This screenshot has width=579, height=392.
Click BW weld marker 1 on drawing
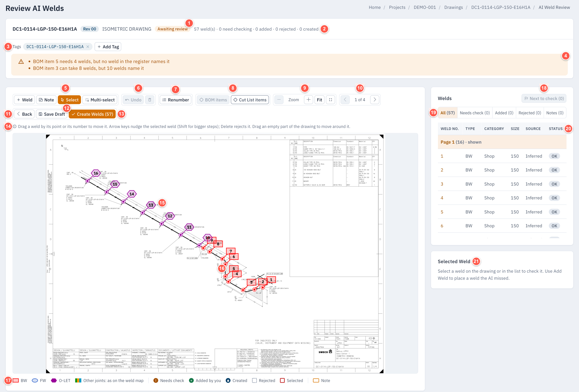[x=271, y=280]
